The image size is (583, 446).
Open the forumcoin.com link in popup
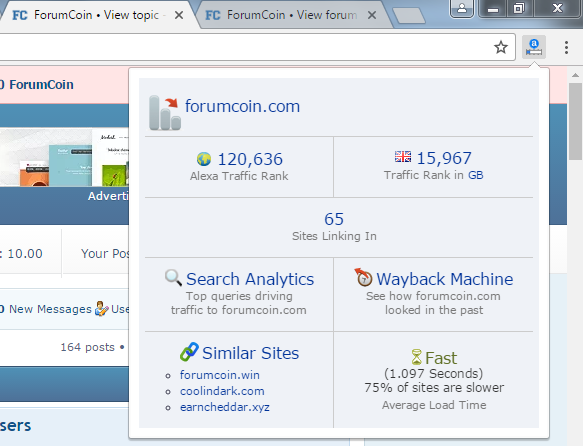[242, 106]
